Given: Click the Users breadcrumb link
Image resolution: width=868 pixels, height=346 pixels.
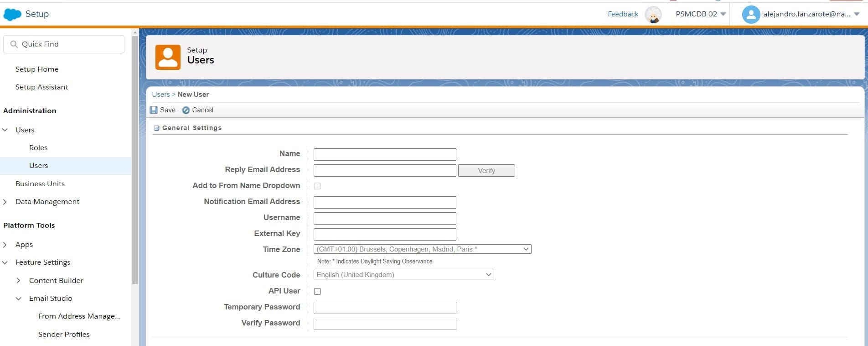Looking at the screenshot, I should 160,94.
